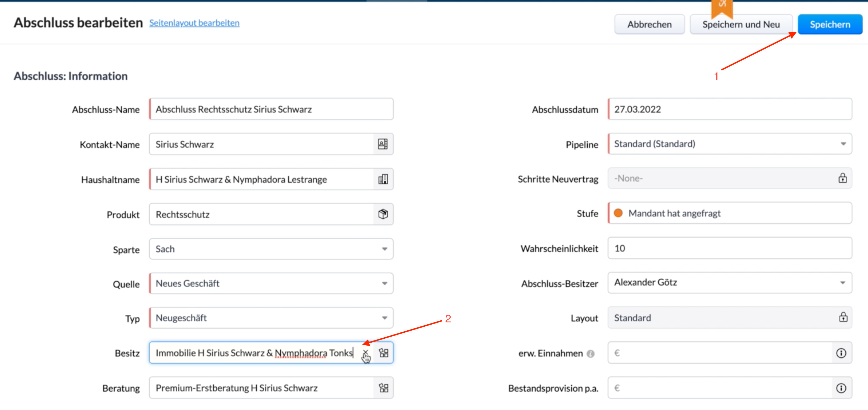The image size is (868, 410).
Task: Click info icon in Bestandsprovision p.a. field
Action: [841, 388]
